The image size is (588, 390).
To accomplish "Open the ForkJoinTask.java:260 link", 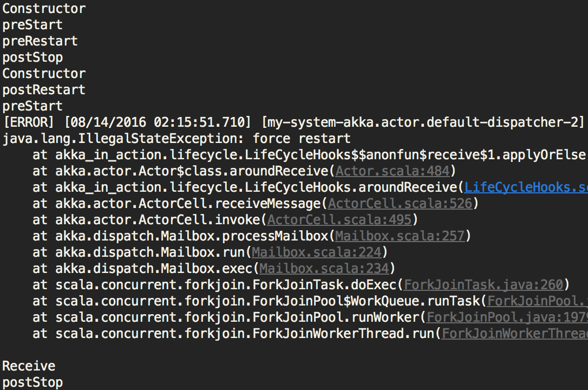I will click(x=484, y=285).
